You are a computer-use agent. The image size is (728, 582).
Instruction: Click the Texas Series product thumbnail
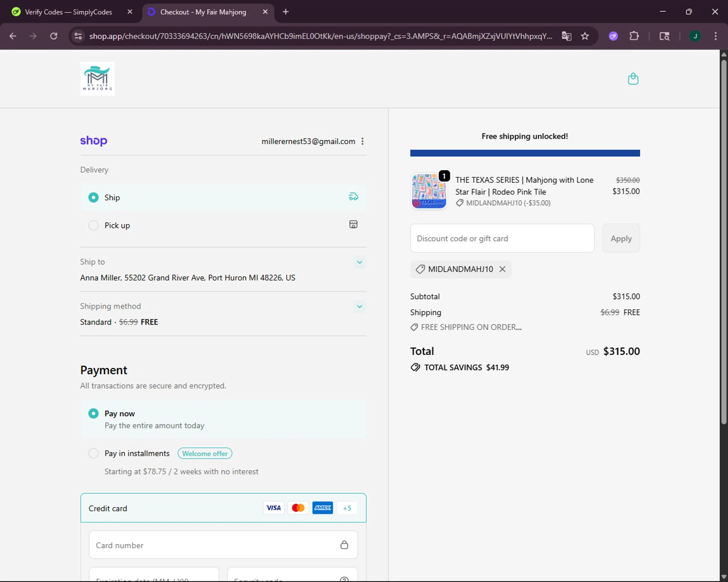pos(429,191)
